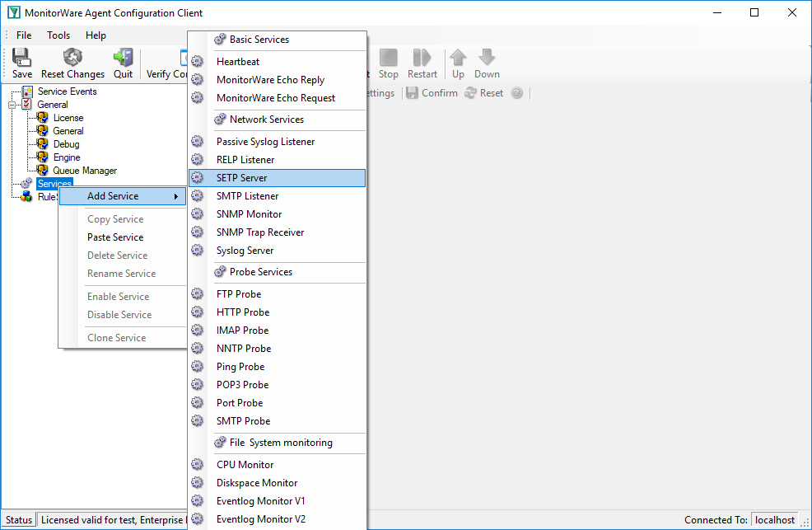The image size is (812, 530).
Task: Click the Reset Changes toolbar icon
Action: pyautogui.click(x=72, y=57)
